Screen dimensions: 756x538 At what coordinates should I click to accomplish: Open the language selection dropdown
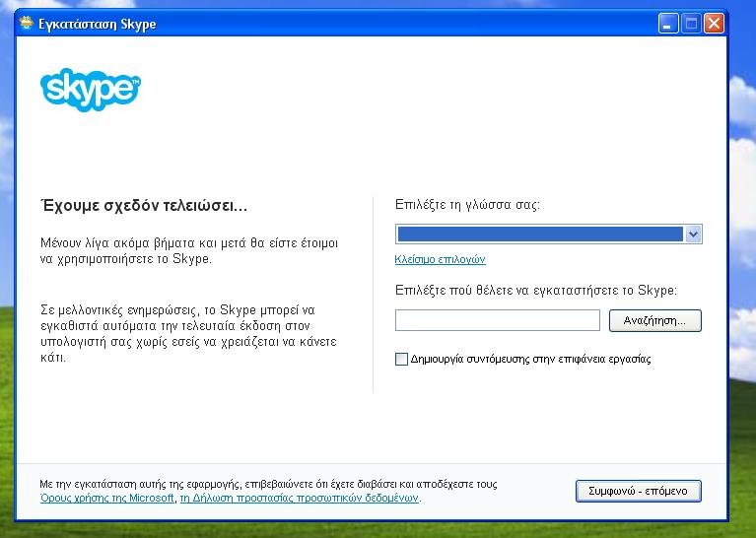548,235
